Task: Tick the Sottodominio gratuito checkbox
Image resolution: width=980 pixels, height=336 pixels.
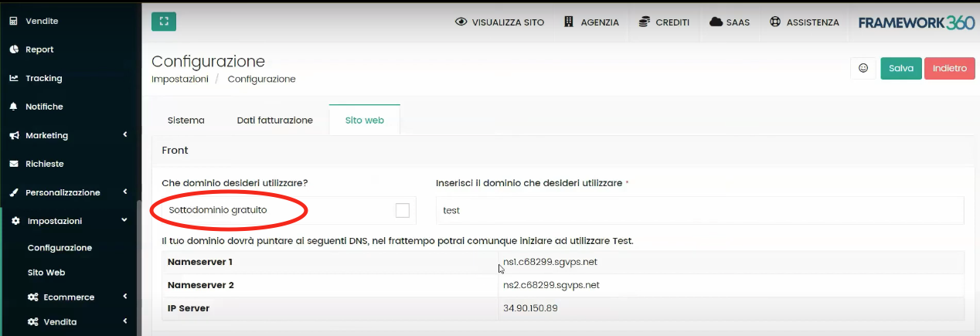Action: (x=402, y=210)
